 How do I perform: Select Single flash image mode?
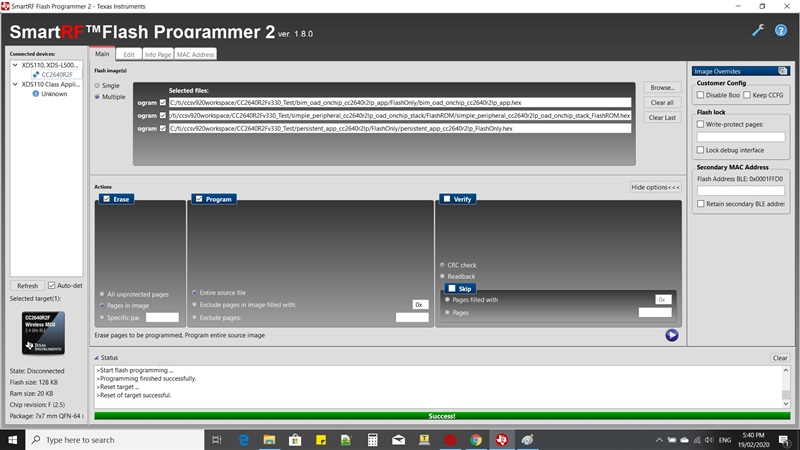click(97, 85)
